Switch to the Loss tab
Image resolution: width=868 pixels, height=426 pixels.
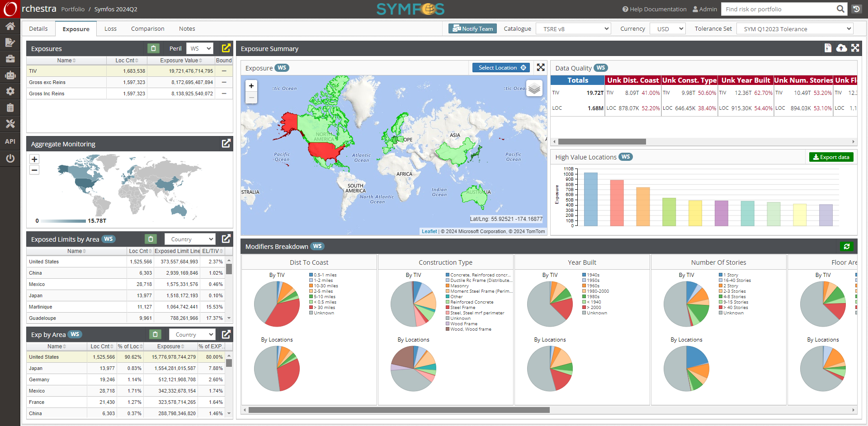[110, 28]
